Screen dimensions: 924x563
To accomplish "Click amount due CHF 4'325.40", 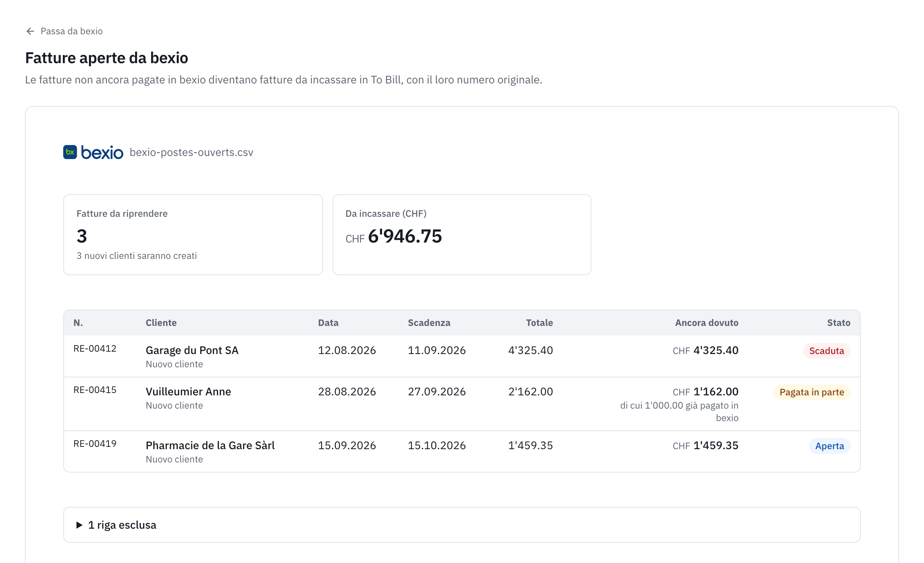I will point(705,350).
